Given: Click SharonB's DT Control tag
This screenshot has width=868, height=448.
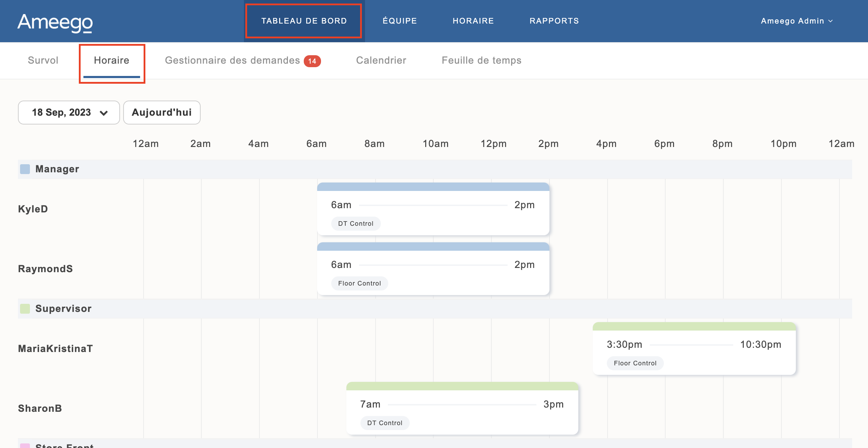Looking at the screenshot, I should (x=384, y=423).
